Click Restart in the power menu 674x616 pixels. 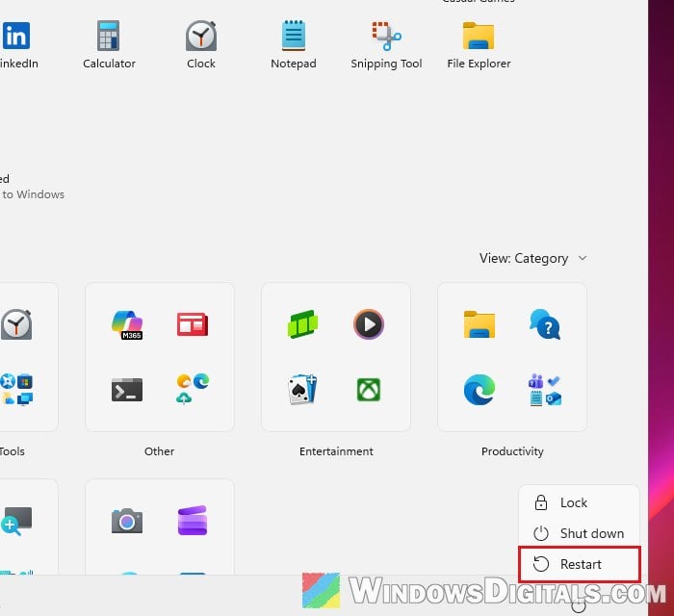point(579,564)
